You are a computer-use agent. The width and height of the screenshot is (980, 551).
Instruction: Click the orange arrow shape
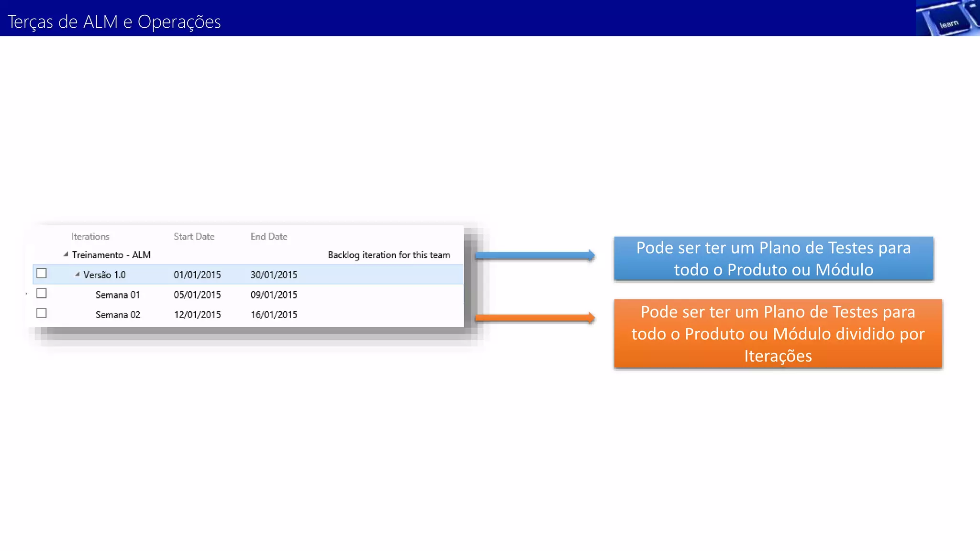pyautogui.click(x=535, y=318)
